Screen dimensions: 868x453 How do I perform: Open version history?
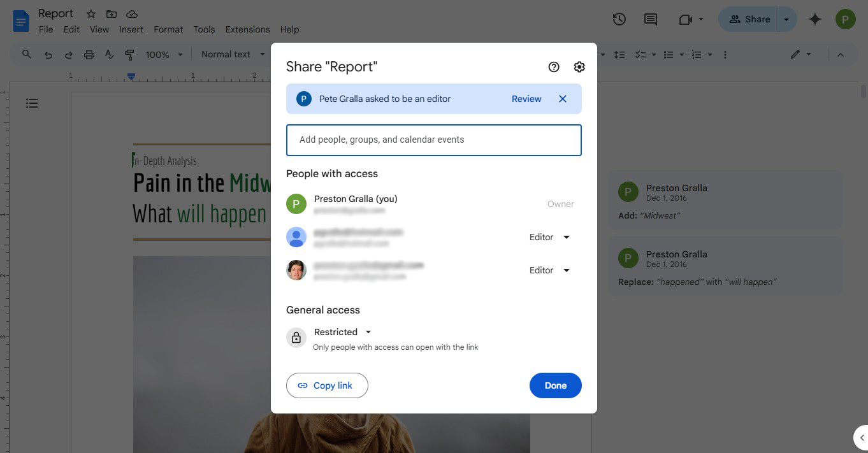619,19
